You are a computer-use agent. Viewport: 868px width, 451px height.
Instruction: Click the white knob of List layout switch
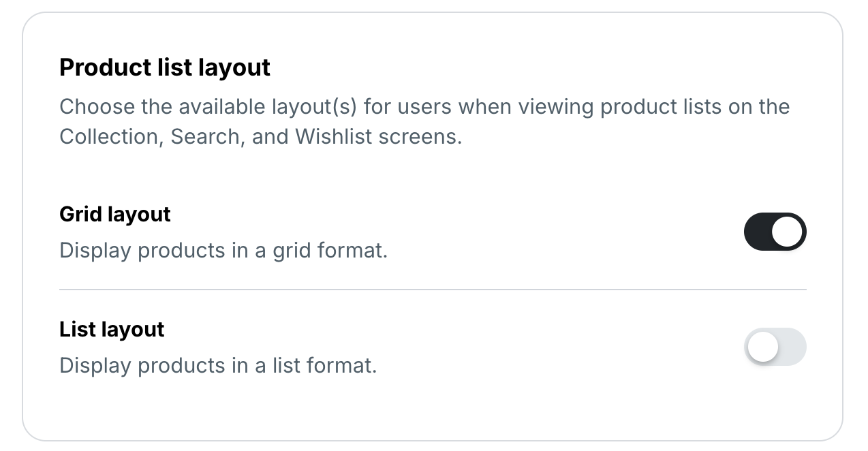(x=762, y=347)
